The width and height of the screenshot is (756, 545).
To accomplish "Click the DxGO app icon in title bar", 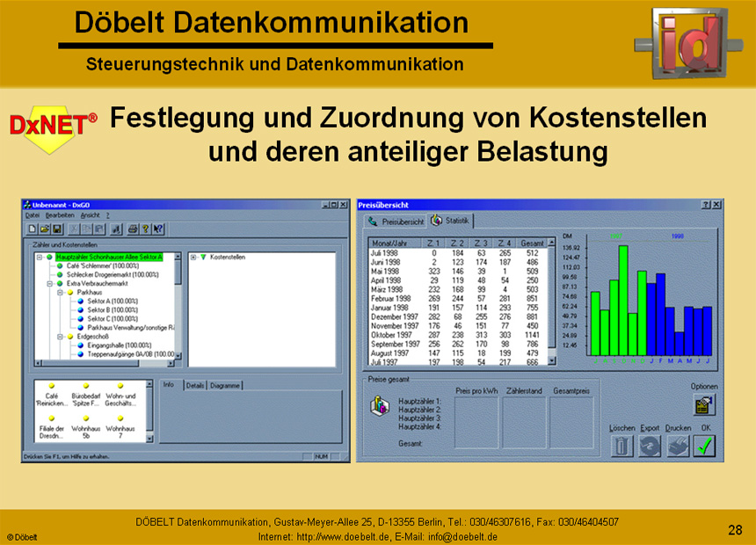I will (x=27, y=205).
